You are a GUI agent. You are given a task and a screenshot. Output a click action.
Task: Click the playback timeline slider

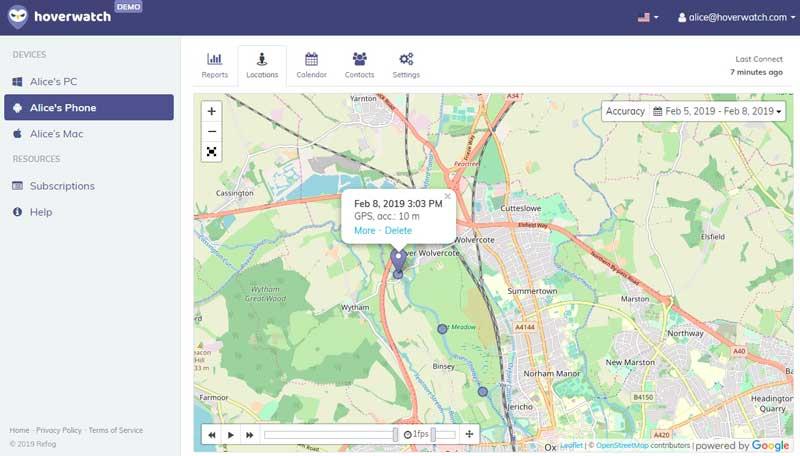coord(331,435)
